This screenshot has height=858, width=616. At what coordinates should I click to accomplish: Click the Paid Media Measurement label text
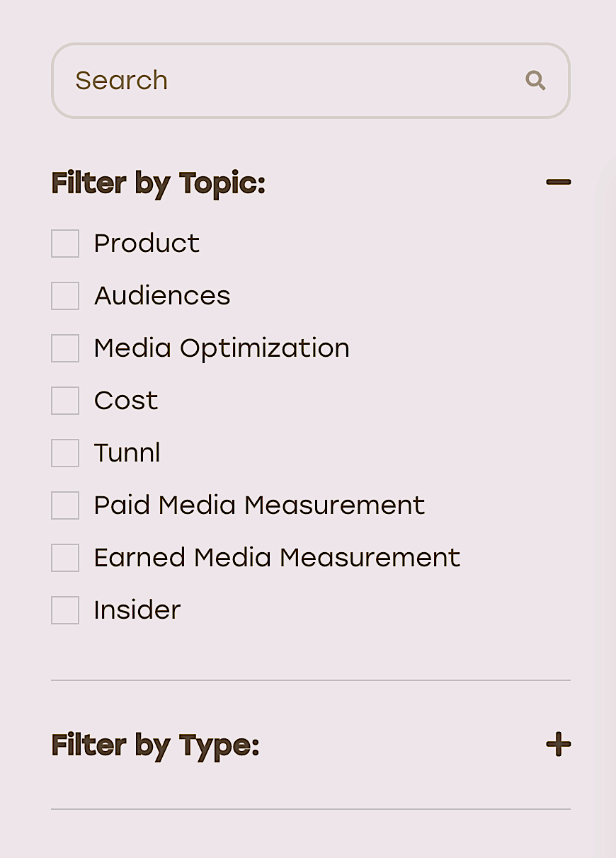point(259,505)
